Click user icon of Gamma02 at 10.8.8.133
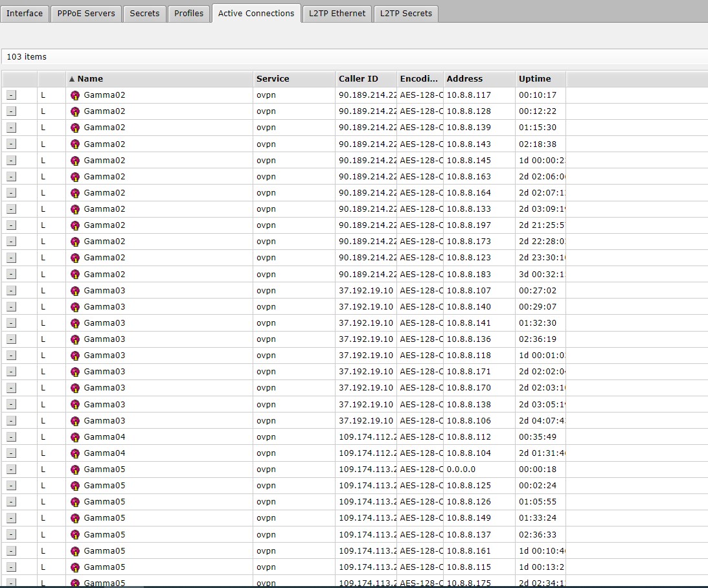 tap(75, 209)
